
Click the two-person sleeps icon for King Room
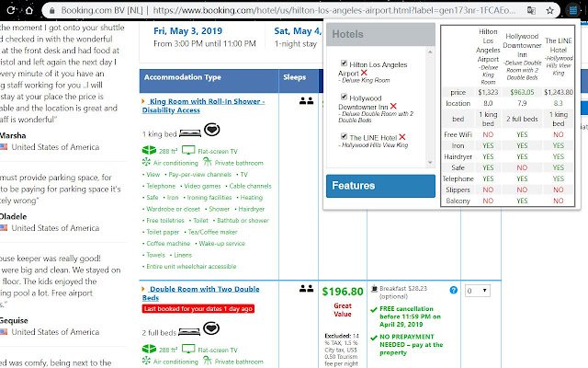[306, 101]
